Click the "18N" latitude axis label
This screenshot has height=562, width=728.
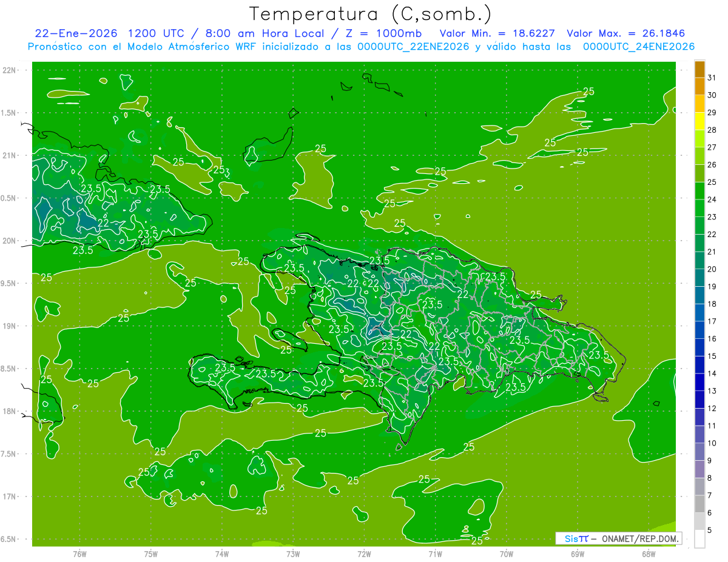point(9,411)
